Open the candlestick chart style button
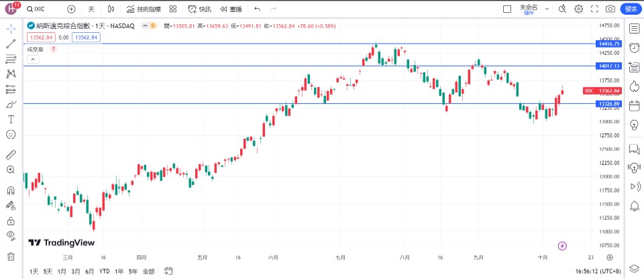The image size is (644, 279). [111, 9]
